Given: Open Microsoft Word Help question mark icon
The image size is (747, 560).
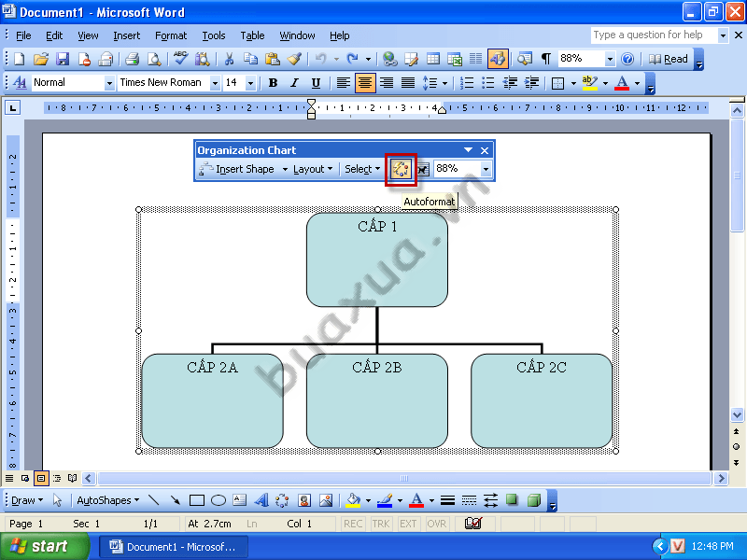Looking at the screenshot, I should [627, 59].
